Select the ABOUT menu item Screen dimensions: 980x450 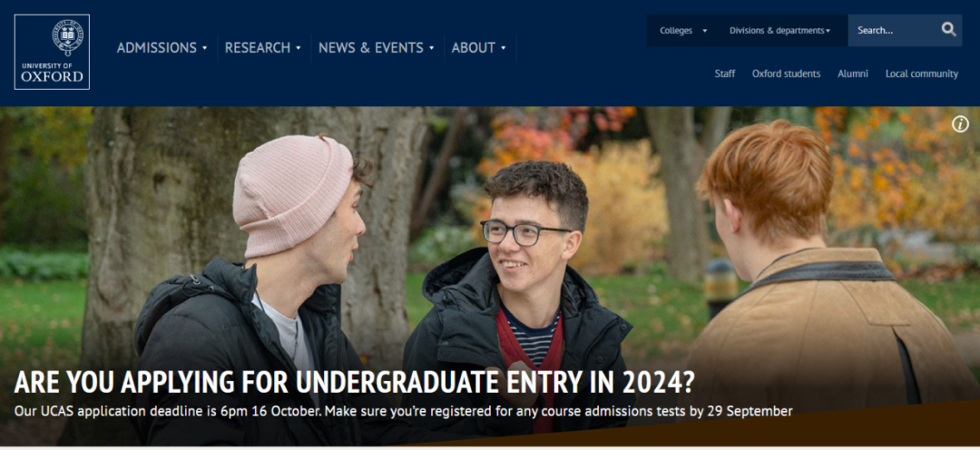coord(474,47)
